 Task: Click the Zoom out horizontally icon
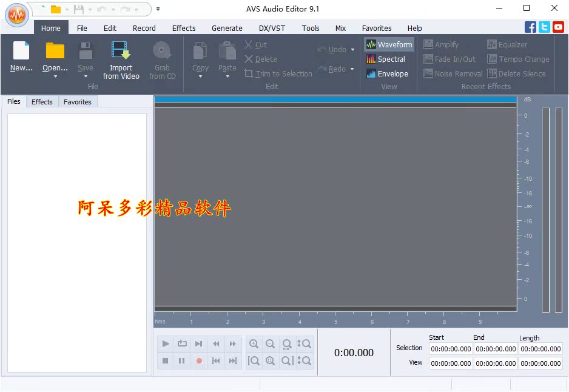[x=271, y=343]
